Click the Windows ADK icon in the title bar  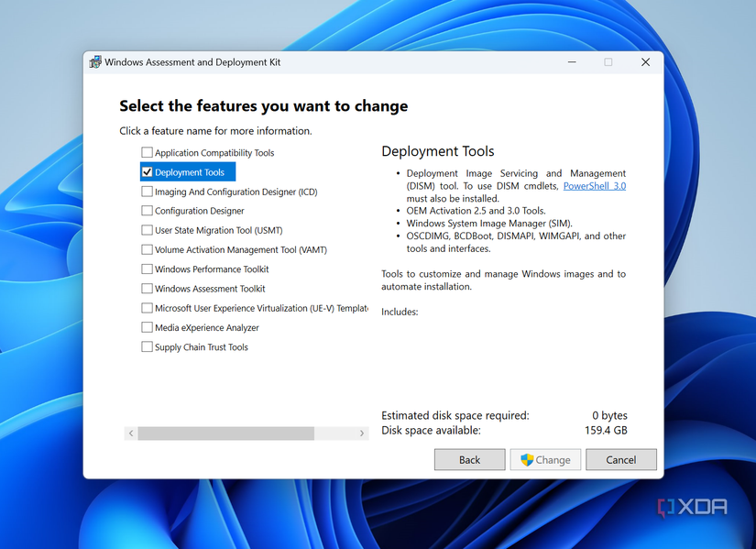[x=95, y=61]
